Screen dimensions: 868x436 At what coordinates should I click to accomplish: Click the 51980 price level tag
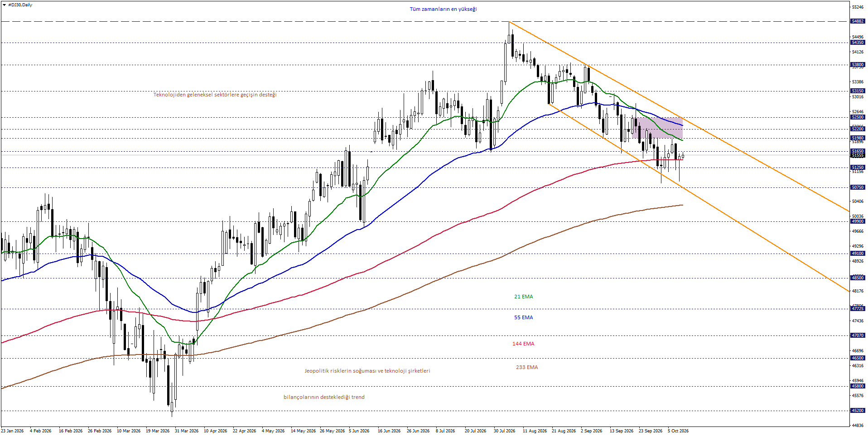pos(858,138)
